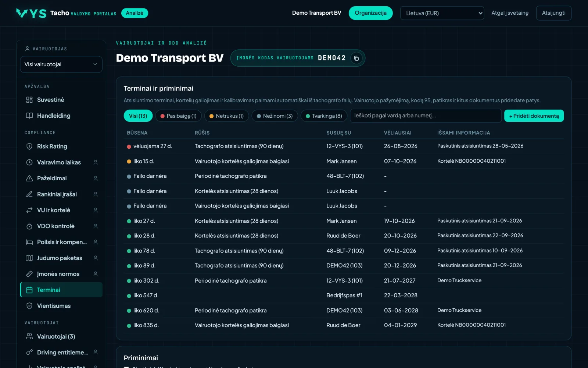Filter by Netrukus (1) status
Viewport: 588px width, 368px height.
pyautogui.click(x=227, y=116)
